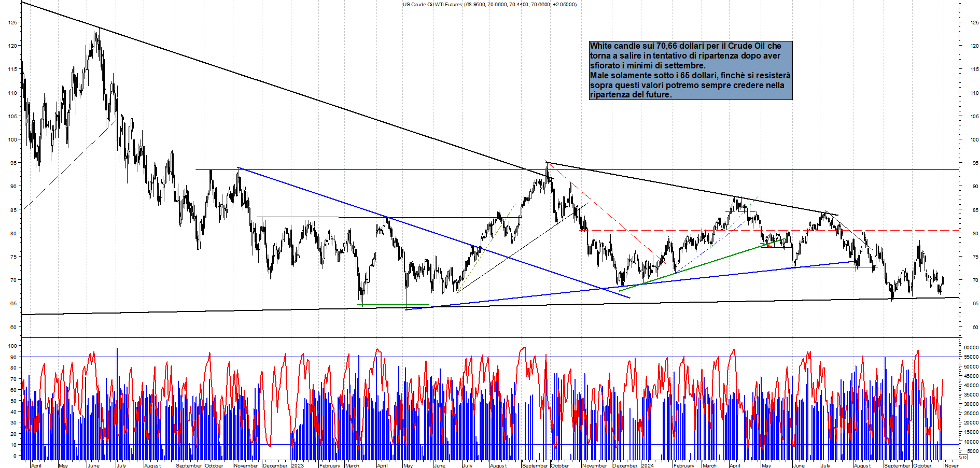Click the '10' oscillator scale label

point(13,445)
